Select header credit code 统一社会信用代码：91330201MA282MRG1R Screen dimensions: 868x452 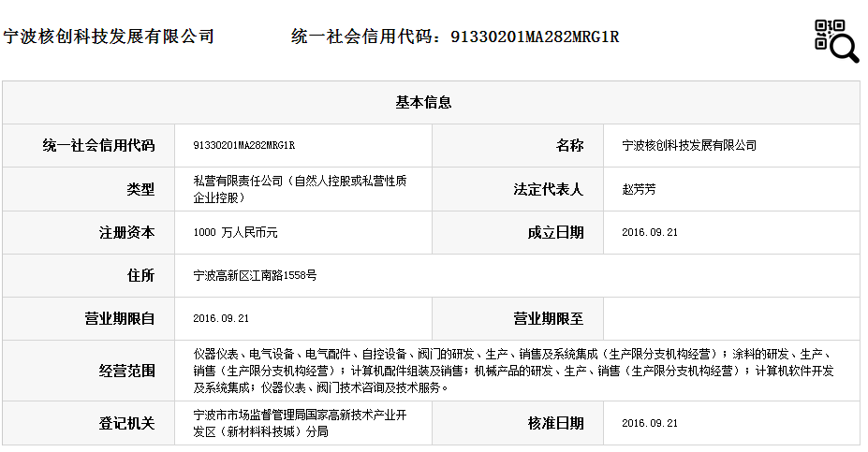point(455,36)
